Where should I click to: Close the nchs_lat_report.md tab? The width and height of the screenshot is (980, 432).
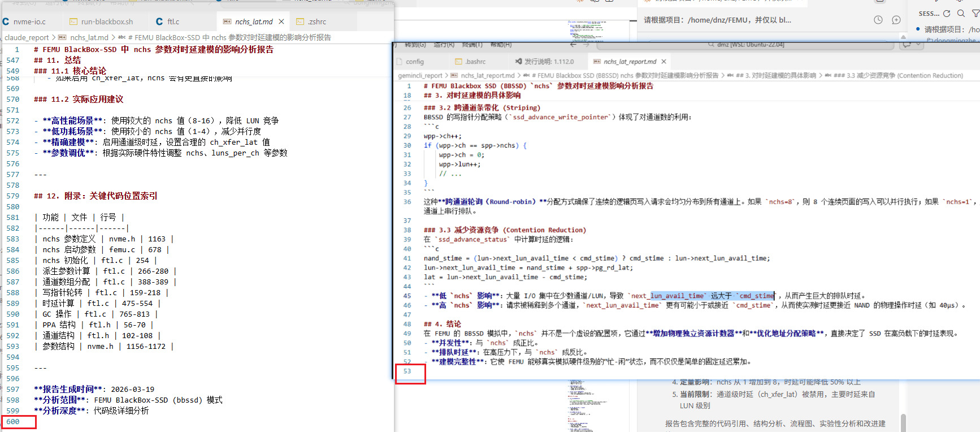coord(664,62)
